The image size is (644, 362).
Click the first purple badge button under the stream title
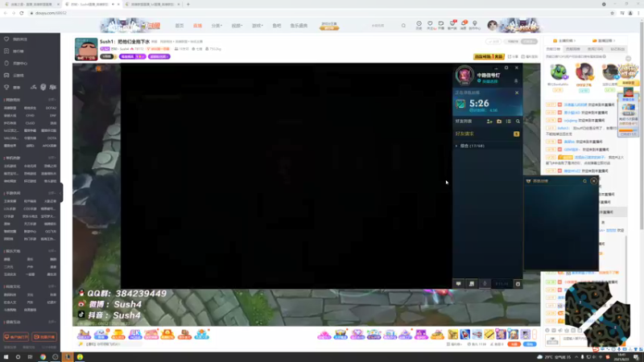coord(132,56)
